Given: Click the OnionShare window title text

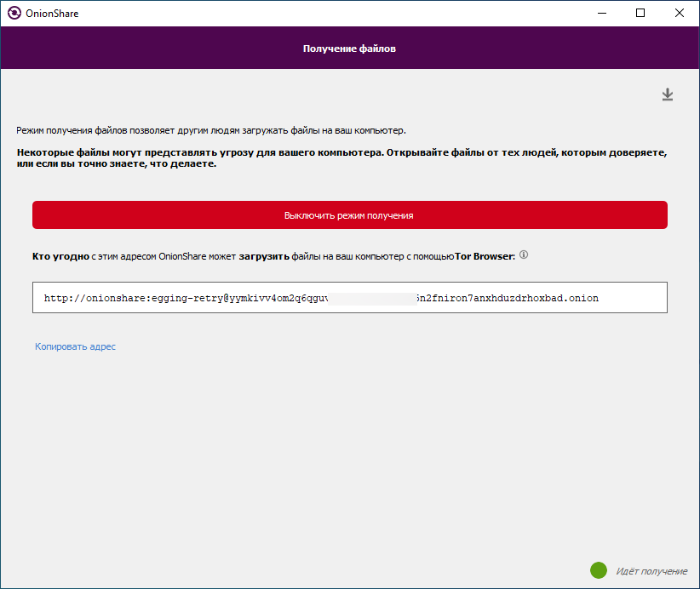Looking at the screenshot, I should tap(52, 14).
